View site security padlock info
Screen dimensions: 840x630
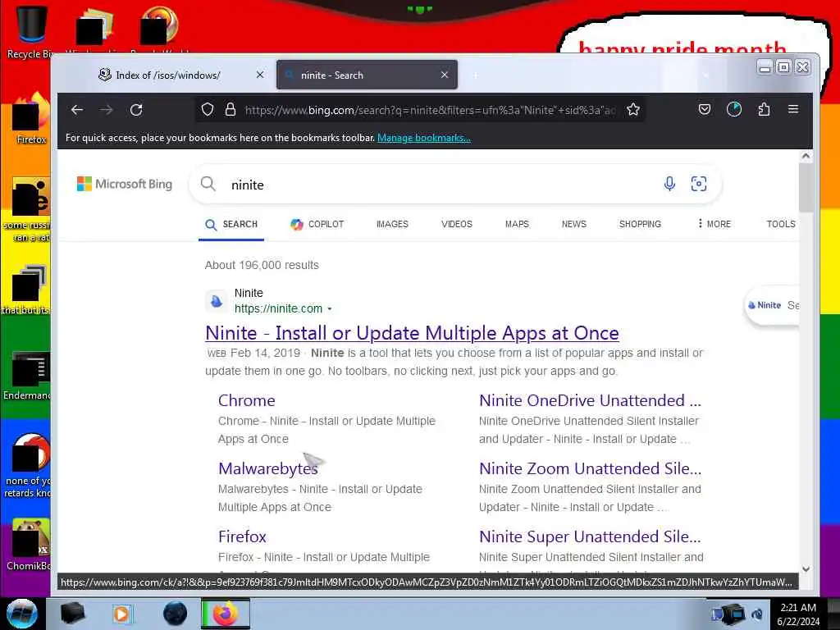(231, 110)
